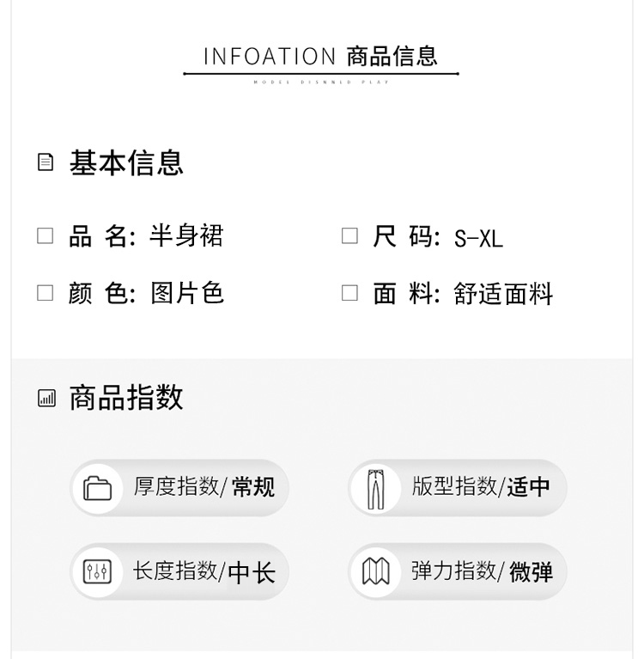Tick the checkbox next to 尺码

click(x=349, y=235)
